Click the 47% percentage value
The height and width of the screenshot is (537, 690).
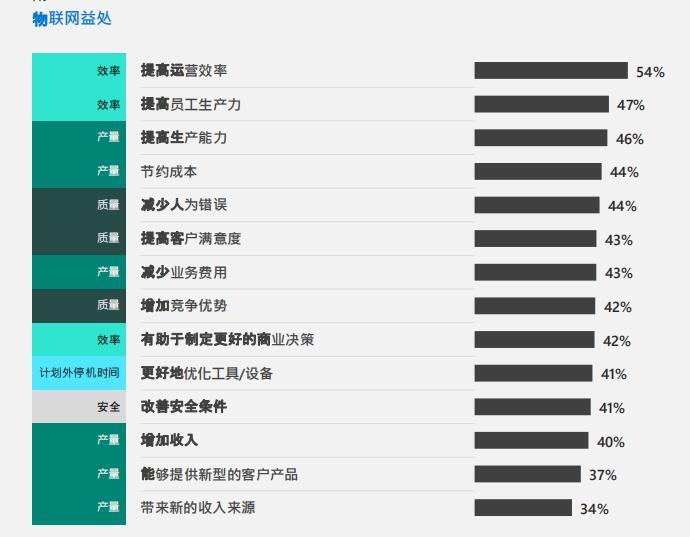pos(630,105)
